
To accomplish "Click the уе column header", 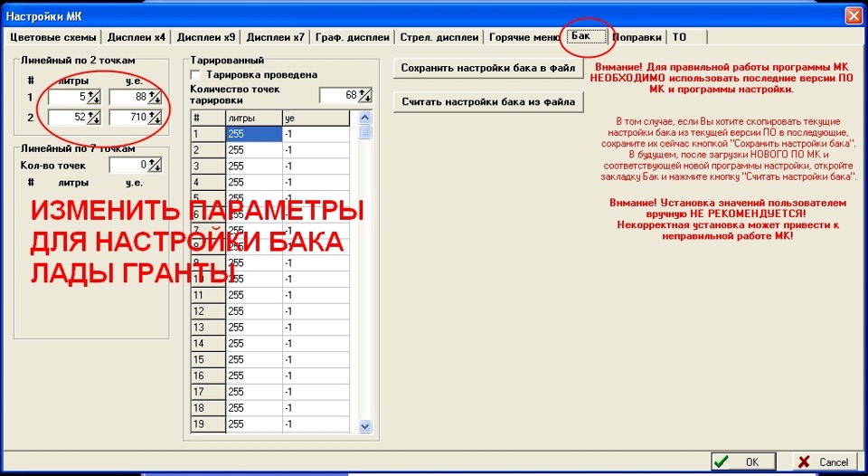I will [x=316, y=118].
